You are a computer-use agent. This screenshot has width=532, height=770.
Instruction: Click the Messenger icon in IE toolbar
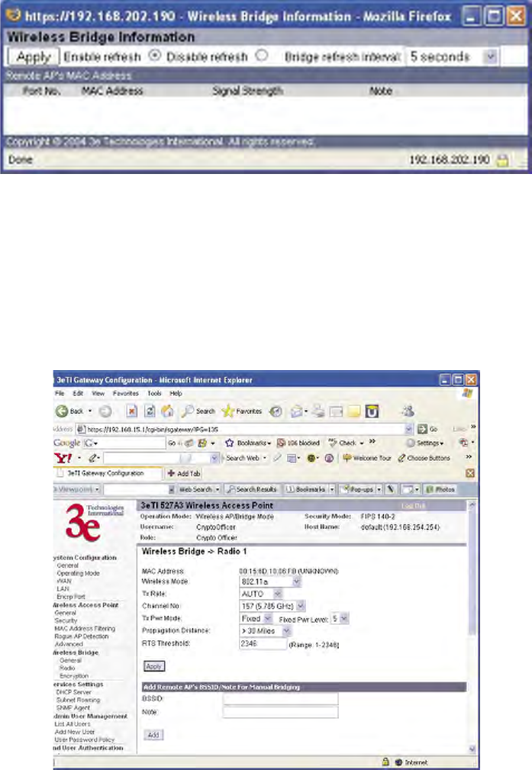coord(408,411)
